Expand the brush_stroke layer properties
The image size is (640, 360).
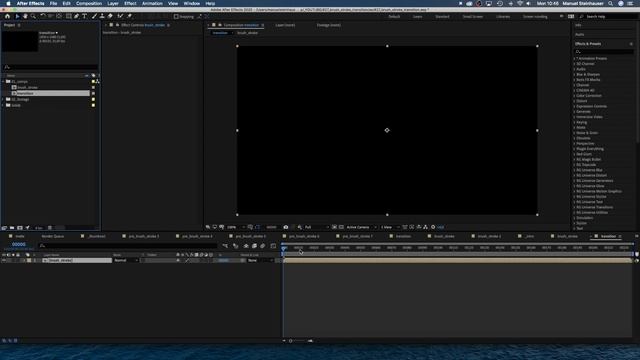click(24, 260)
